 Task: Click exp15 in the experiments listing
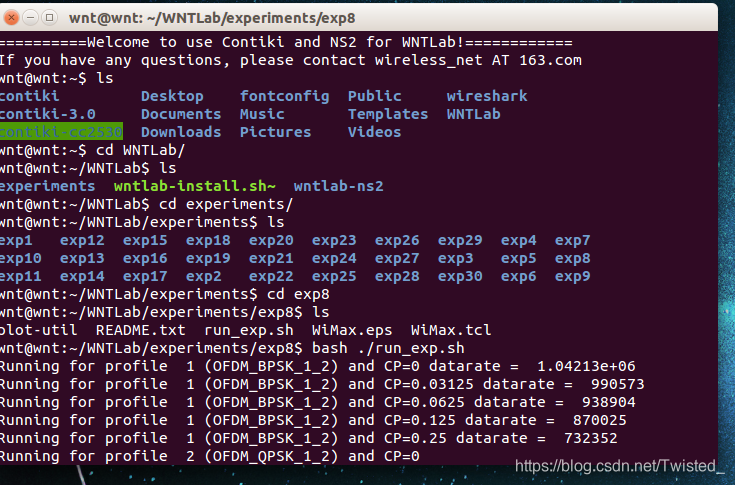coord(145,241)
